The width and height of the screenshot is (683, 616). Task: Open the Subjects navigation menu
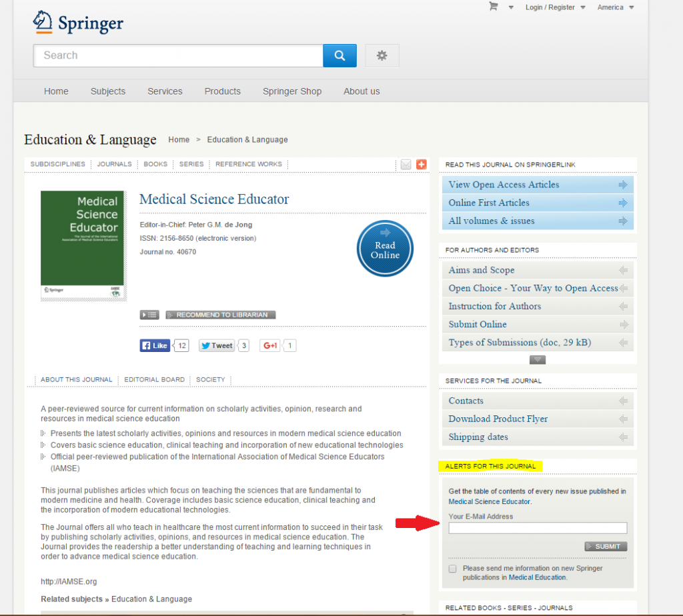(108, 91)
